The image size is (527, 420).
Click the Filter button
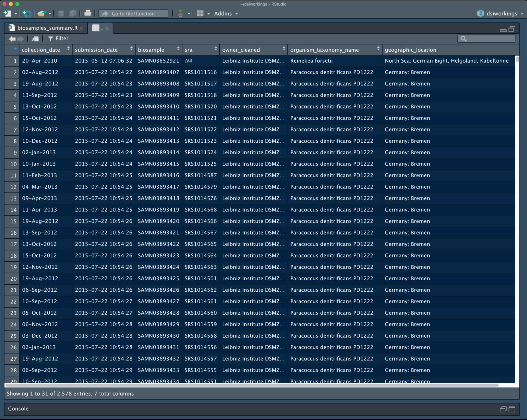click(58, 39)
